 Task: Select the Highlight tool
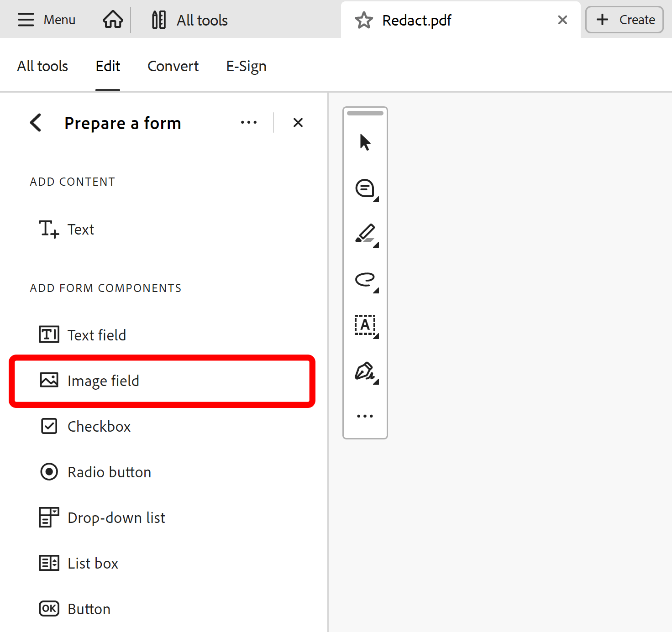[364, 234]
